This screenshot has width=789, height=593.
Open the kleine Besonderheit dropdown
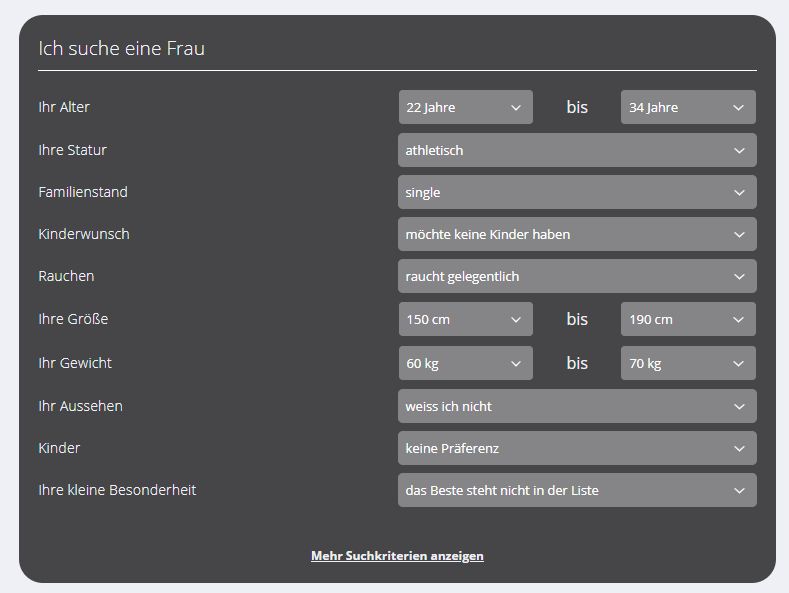577,490
